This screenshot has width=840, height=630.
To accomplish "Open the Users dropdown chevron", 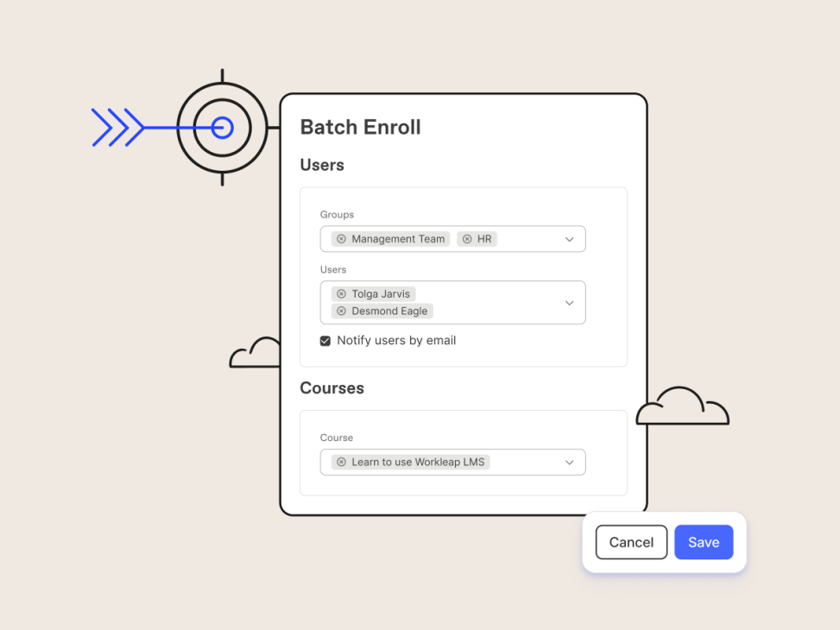I will coord(569,303).
